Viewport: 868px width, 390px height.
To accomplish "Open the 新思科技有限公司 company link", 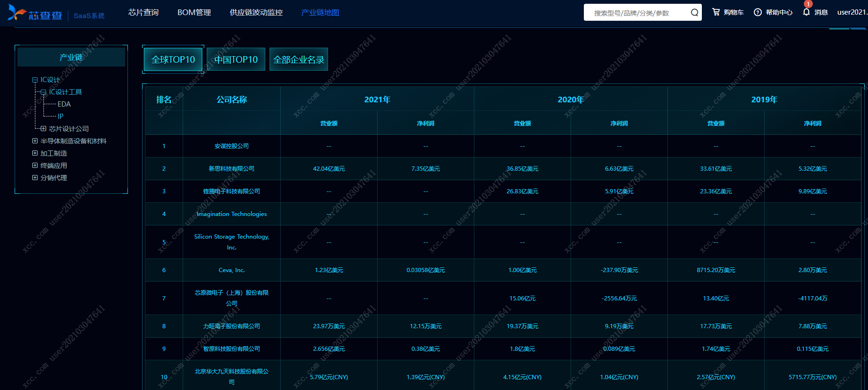I will click(231, 169).
